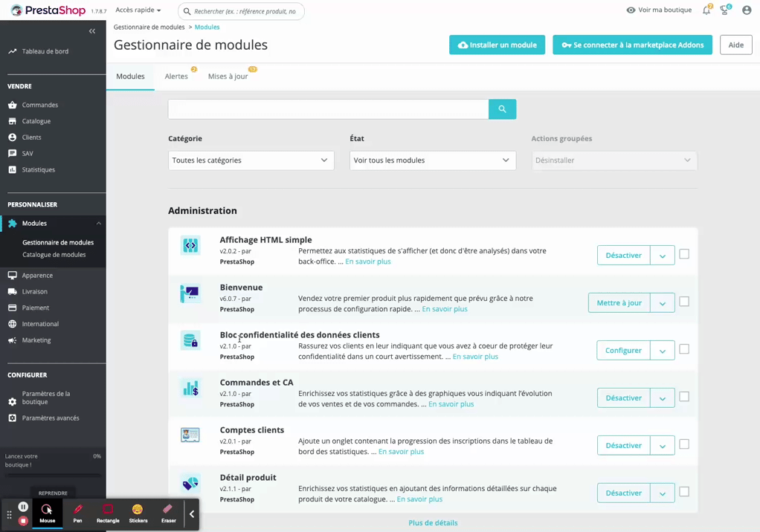The image size is (760, 532).
Task: Click the Commandes basket icon in sidebar
Action: tap(12, 105)
